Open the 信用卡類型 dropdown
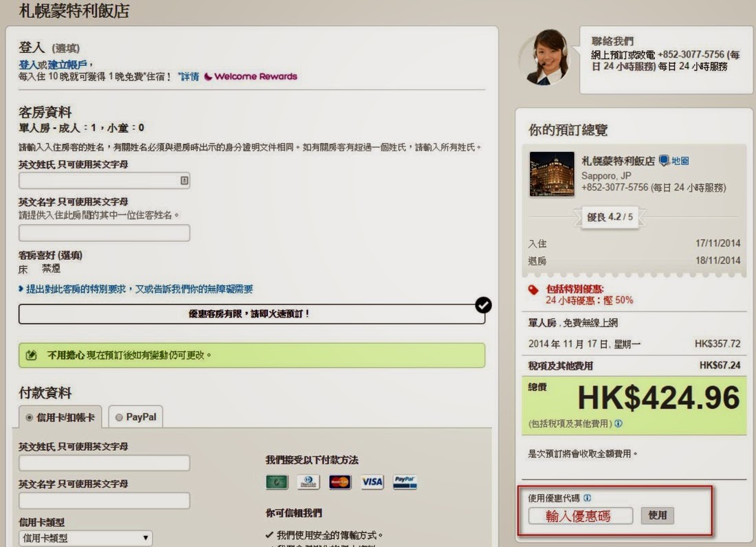Viewport: 756px width, 547px height. [85, 537]
